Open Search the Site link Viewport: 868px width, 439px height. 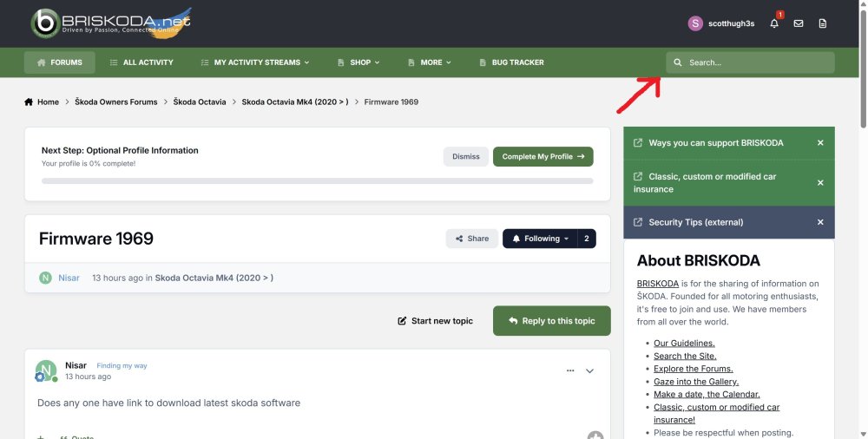(685, 356)
